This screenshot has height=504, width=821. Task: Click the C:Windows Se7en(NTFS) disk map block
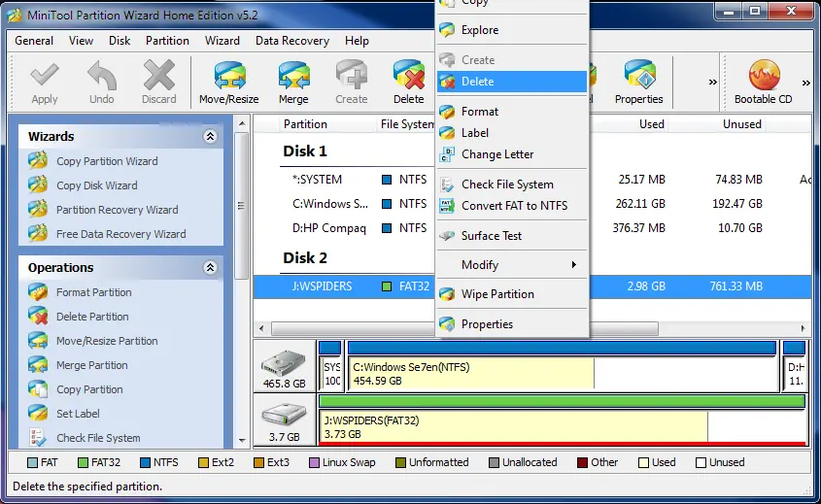(x=562, y=365)
